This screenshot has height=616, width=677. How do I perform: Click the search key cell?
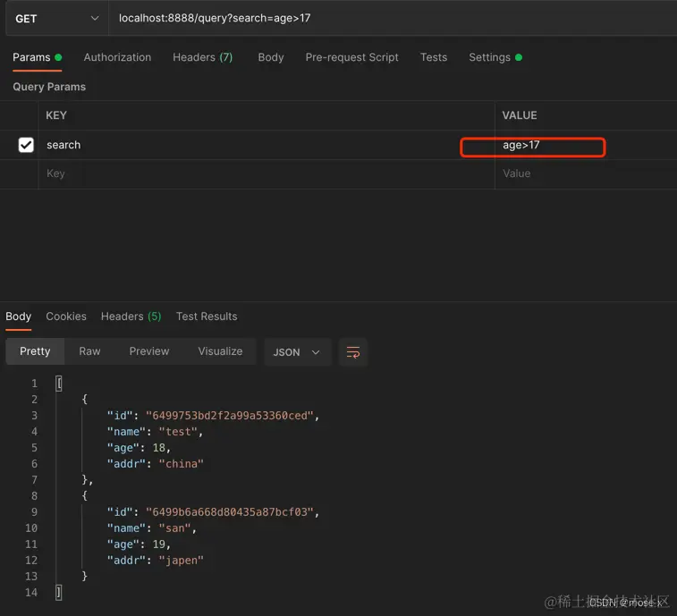(x=266, y=145)
